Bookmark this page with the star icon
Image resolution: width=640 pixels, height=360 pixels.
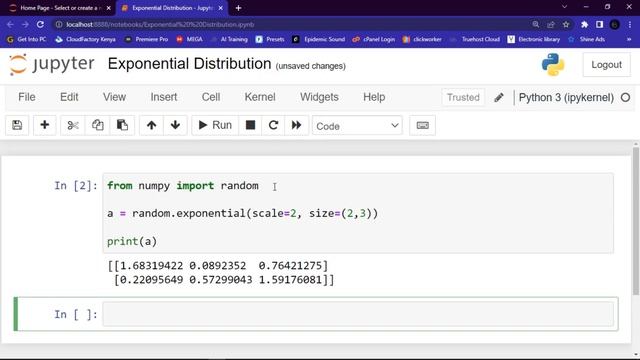[566, 24]
